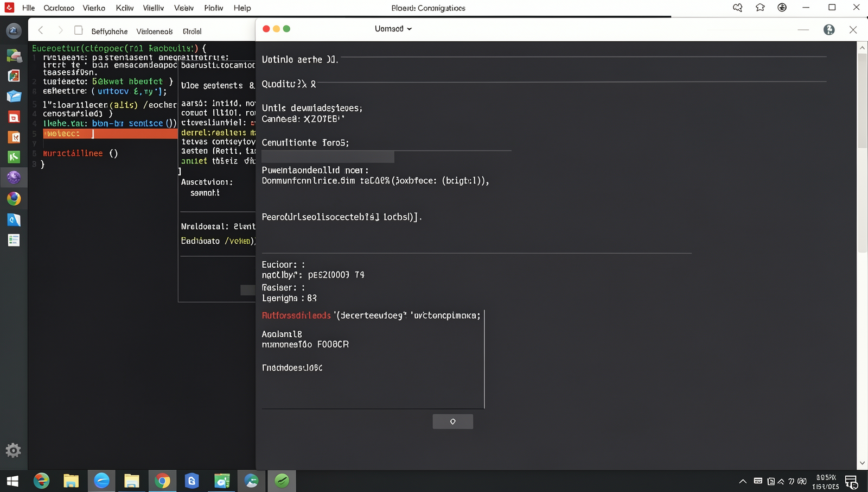The image size is (868, 492).
Task: Launch the blue hexagon B taskbar app
Action: click(x=192, y=481)
